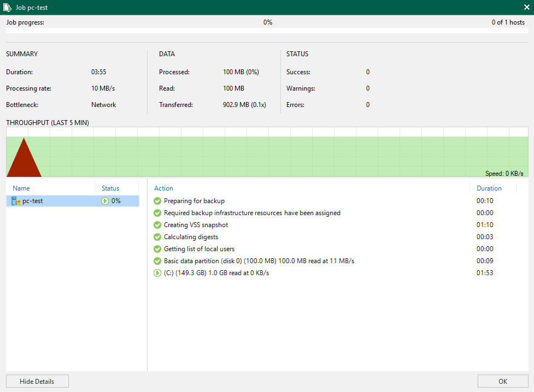Viewport: 534px width, 392px height.
Task: Click the success icon for Getting list of local users
Action: click(157, 249)
